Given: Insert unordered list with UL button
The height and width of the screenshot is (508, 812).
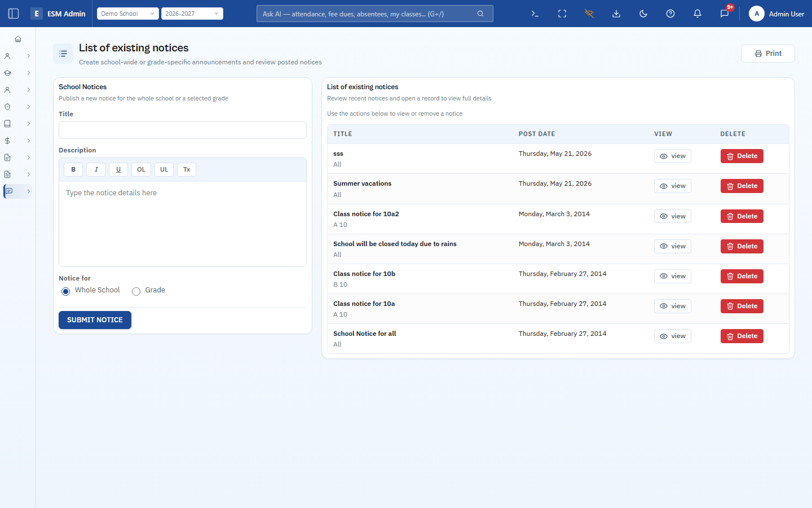Looking at the screenshot, I should pyautogui.click(x=164, y=169).
